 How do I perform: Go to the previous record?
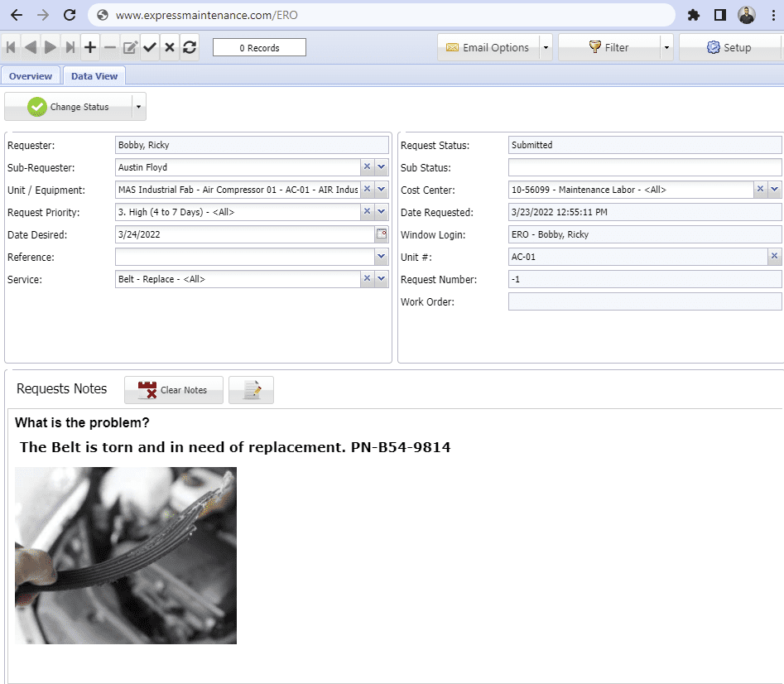(30, 47)
